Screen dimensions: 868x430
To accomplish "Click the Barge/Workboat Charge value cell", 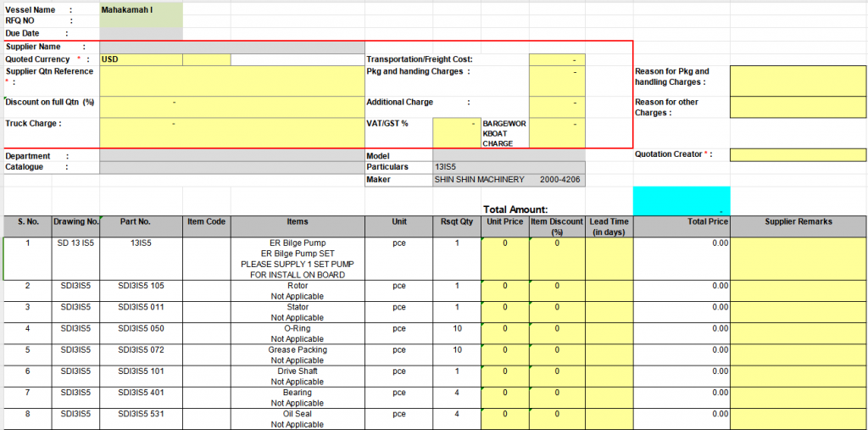I will (x=556, y=131).
